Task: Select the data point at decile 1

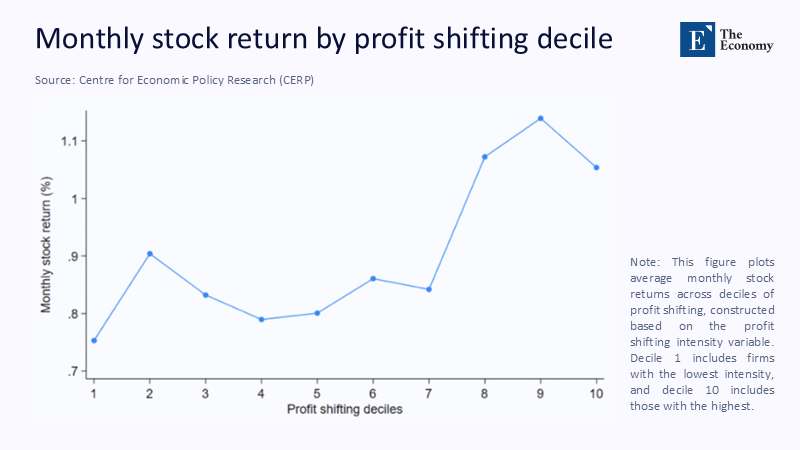Action: 94,341
